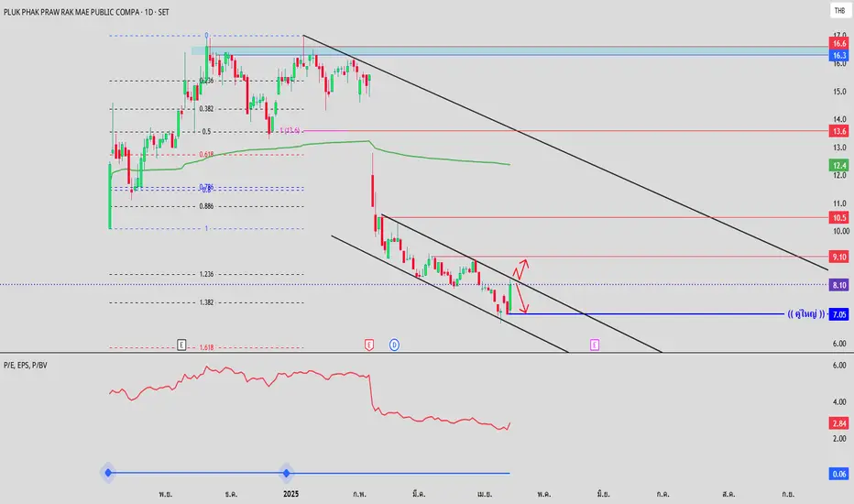
Task: Open the P/E, EPS, P/BV indicator legend
Action: pyautogui.click(x=26, y=365)
